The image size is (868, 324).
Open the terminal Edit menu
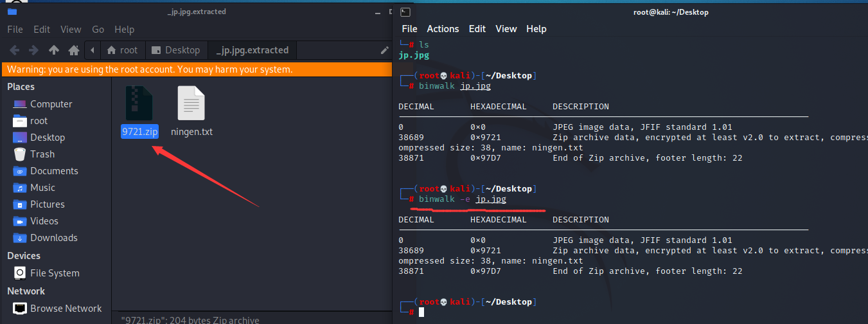[x=477, y=29]
